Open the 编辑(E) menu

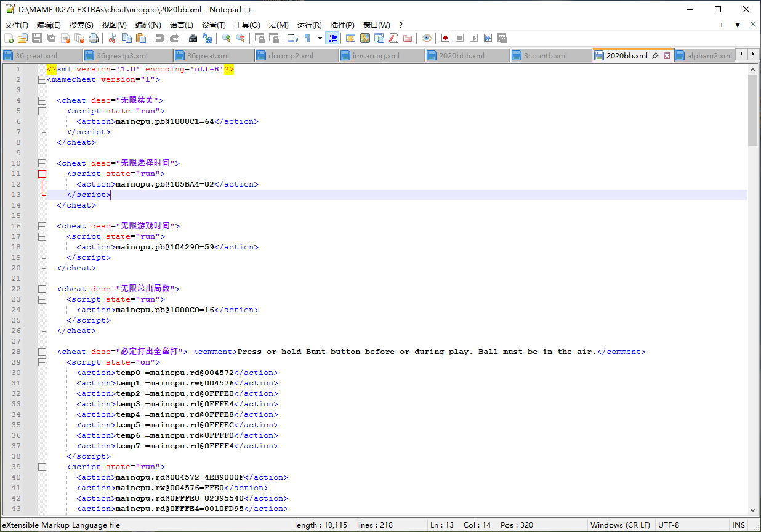click(49, 25)
